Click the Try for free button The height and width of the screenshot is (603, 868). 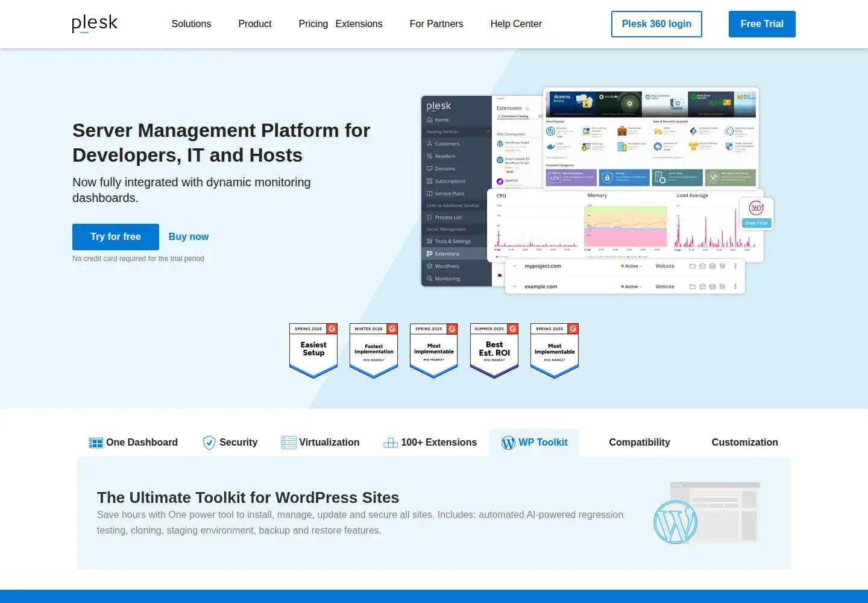116,237
